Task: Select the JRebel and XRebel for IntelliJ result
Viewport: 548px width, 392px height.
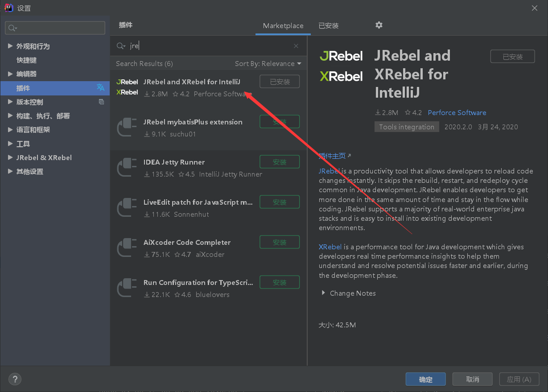Action: pyautogui.click(x=192, y=82)
